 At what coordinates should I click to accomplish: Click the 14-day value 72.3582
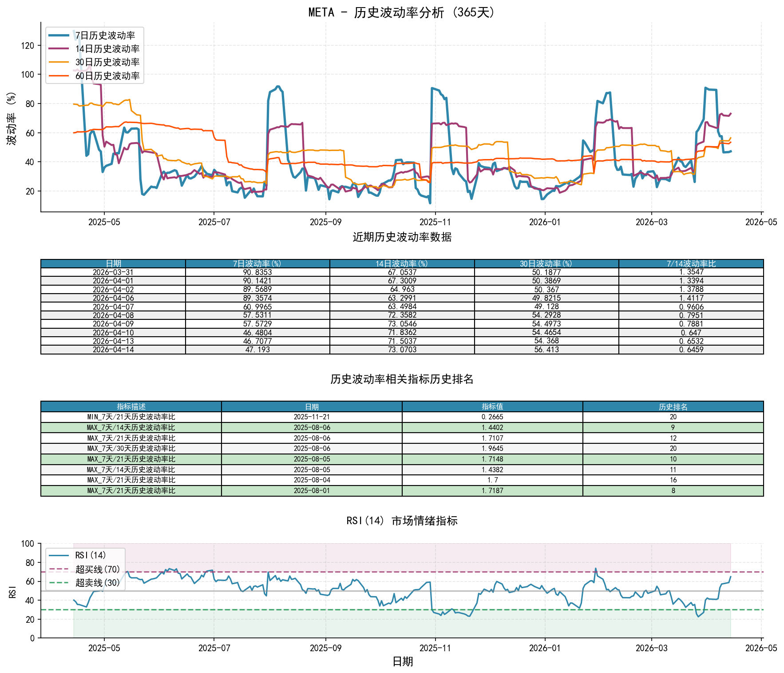[x=402, y=315]
